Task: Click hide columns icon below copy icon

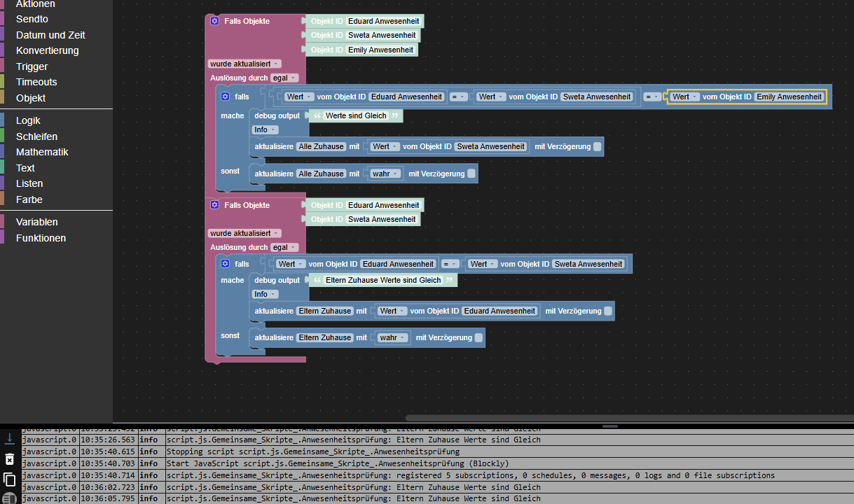Action: click(x=10, y=498)
